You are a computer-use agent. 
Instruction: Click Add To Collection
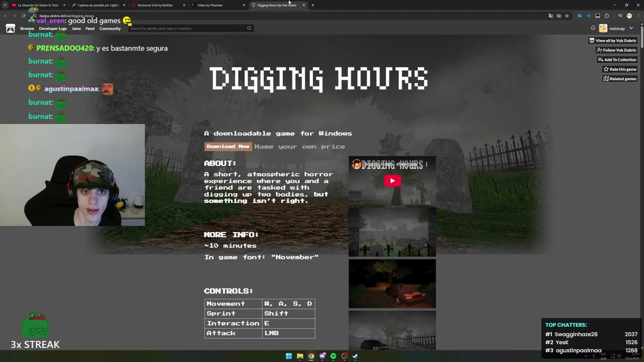(x=617, y=60)
